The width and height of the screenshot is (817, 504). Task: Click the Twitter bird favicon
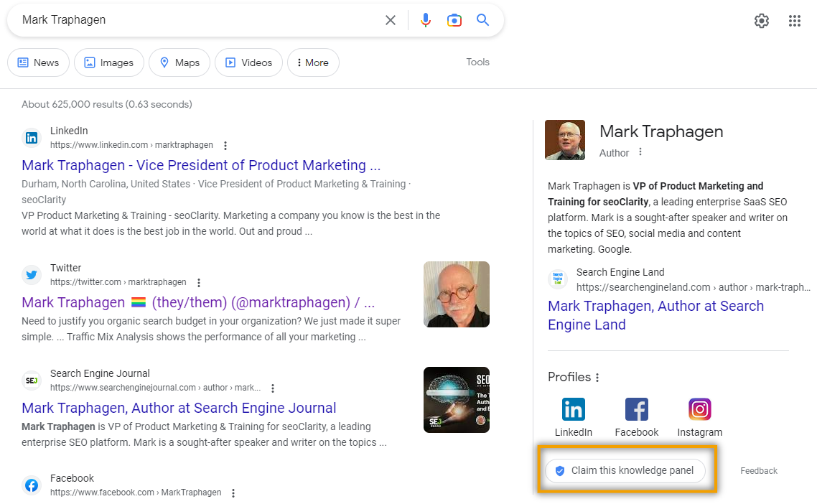point(32,275)
